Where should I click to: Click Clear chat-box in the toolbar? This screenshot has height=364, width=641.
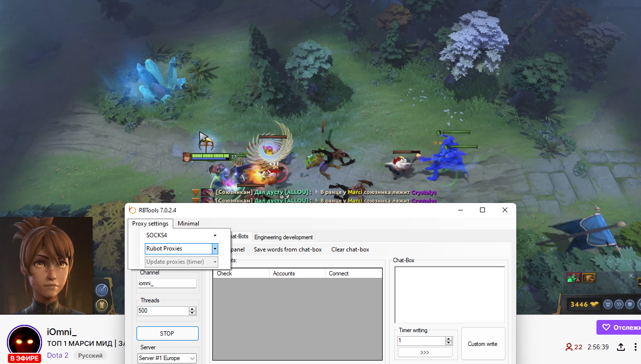click(x=350, y=250)
